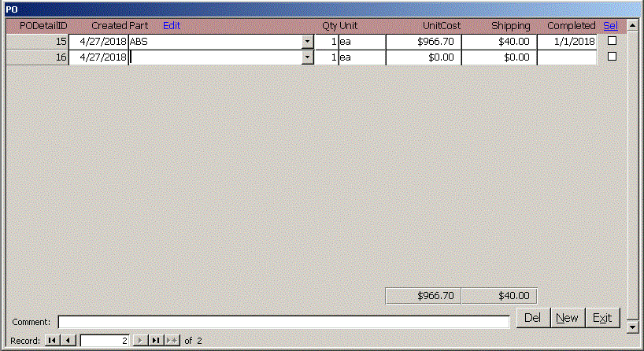Go to next record navigation button
644x351 pixels.
140,341
